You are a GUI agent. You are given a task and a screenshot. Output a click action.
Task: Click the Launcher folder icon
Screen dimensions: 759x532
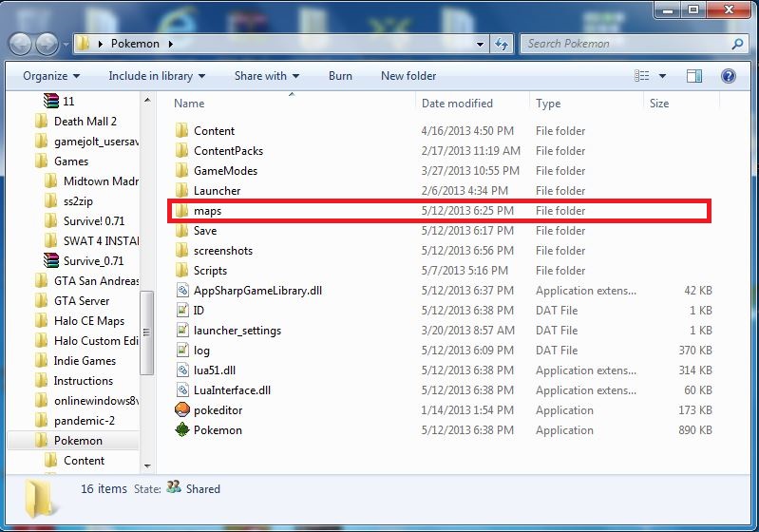(x=182, y=191)
